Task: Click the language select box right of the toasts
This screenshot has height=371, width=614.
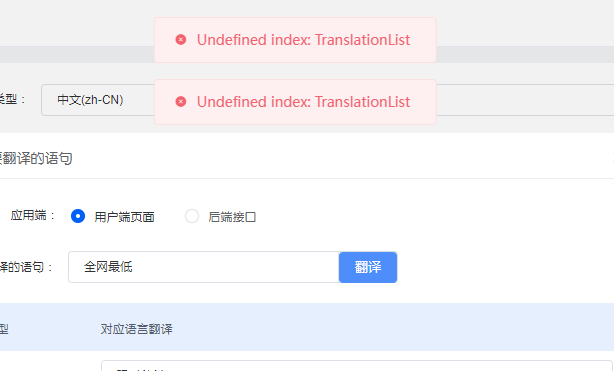Action: (525, 100)
